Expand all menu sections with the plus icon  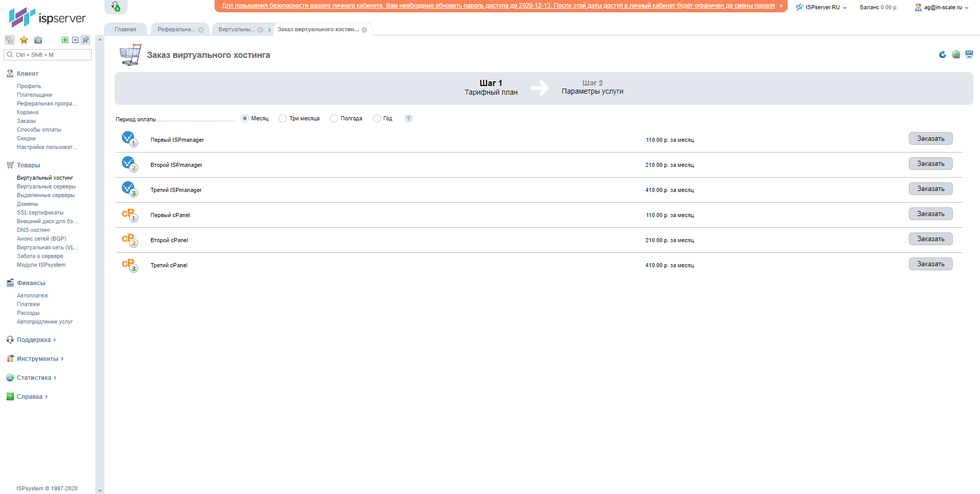click(x=65, y=40)
